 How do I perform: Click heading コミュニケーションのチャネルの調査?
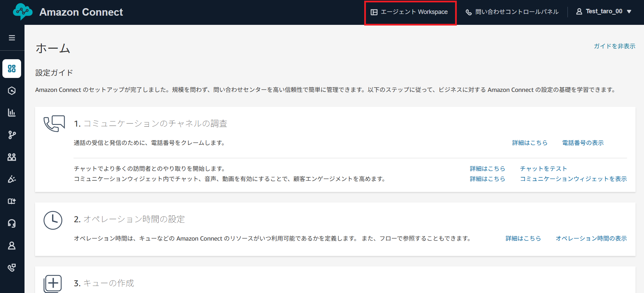click(155, 124)
